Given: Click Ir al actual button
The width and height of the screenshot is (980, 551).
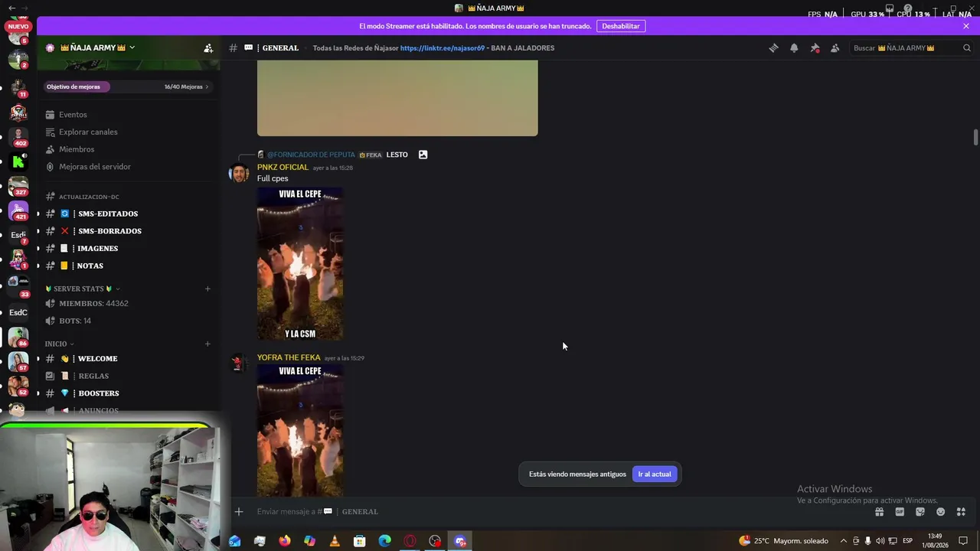Looking at the screenshot, I should click(655, 474).
